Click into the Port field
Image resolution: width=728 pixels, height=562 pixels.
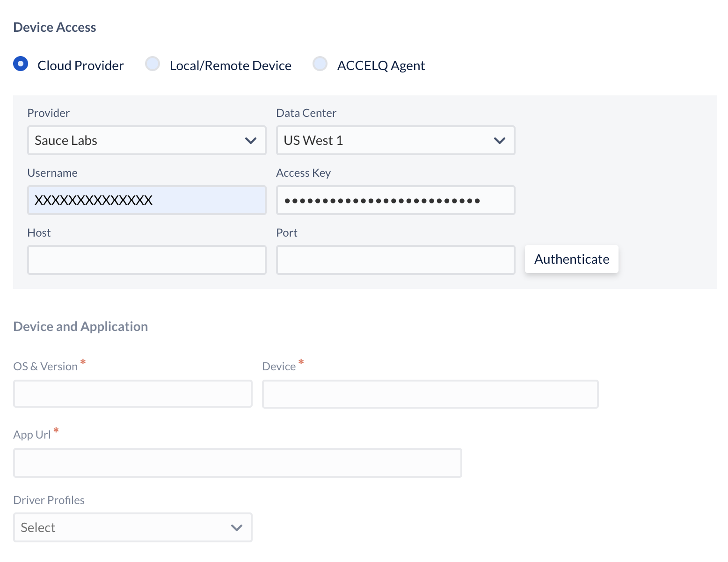(x=396, y=260)
